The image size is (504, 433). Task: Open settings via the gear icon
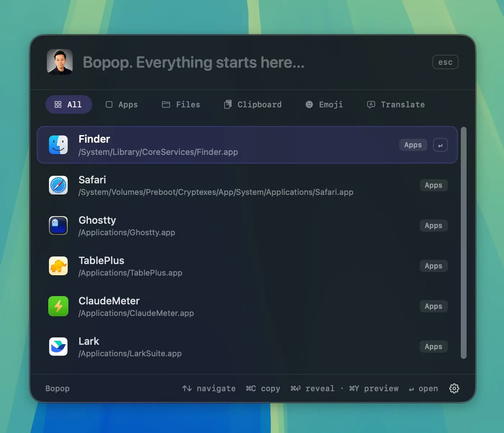pyautogui.click(x=454, y=388)
